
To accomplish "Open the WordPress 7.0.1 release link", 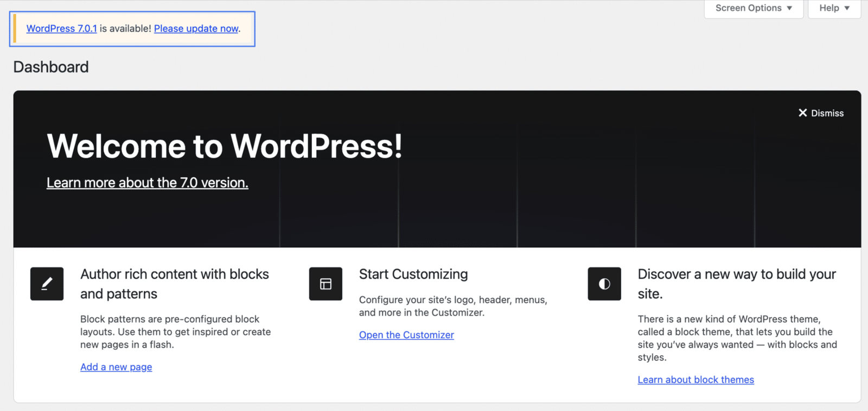I will click(x=62, y=28).
